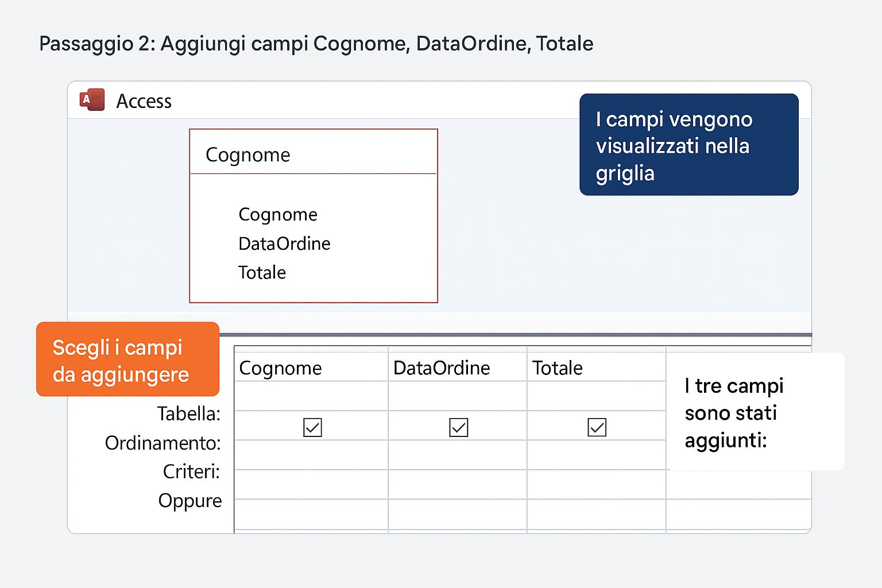882x588 pixels.
Task: Click the red Access application icon
Action: 92,100
